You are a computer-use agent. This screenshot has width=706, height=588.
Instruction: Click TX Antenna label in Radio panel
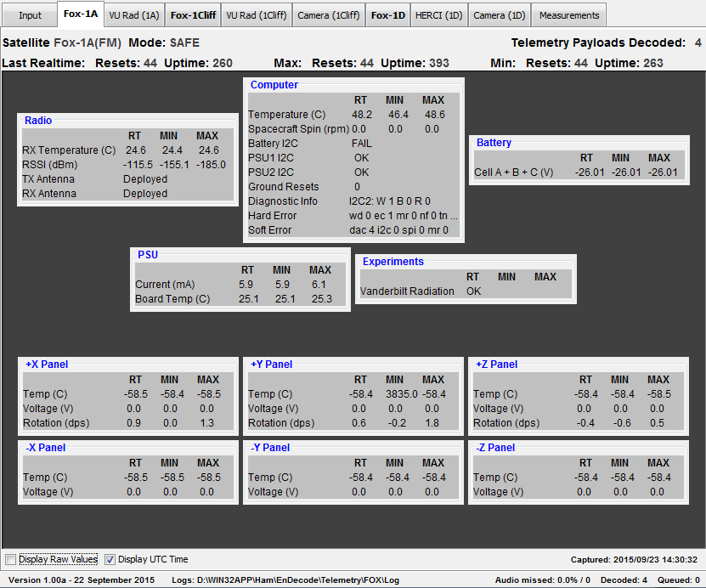(48, 178)
